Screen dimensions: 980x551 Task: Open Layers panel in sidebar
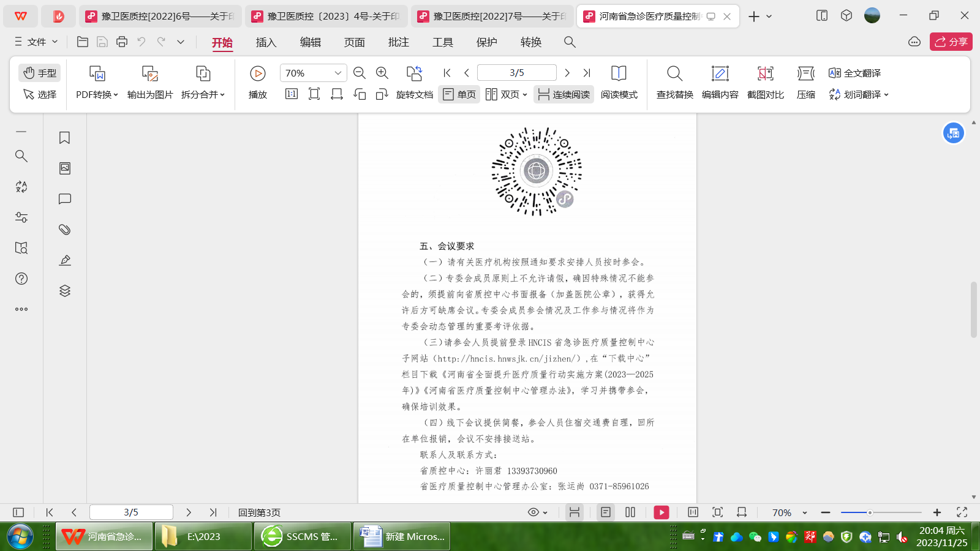click(x=64, y=291)
